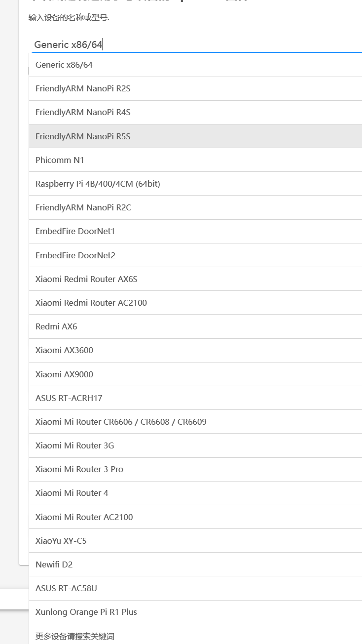
Task: Click the device name input field
Action: pos(197,44)
